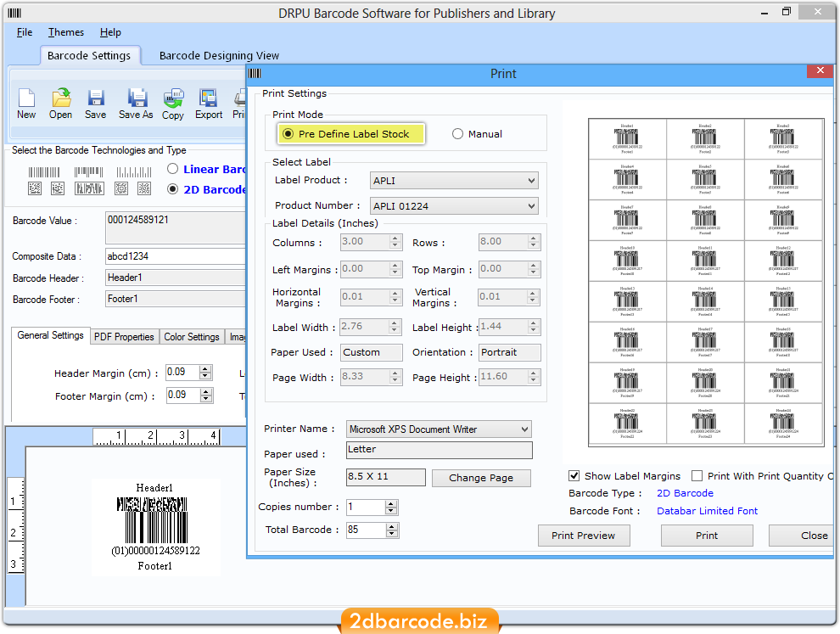The width and height of the screenshot is (840, 634).
Task: Click the Print toolbar icon in main window
Action: coord(240,98)
